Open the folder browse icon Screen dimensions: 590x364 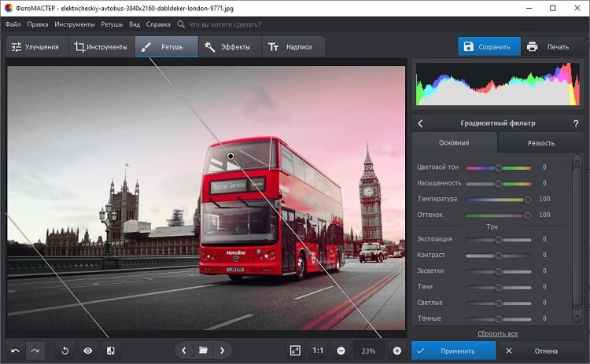[x=203, y=351]
